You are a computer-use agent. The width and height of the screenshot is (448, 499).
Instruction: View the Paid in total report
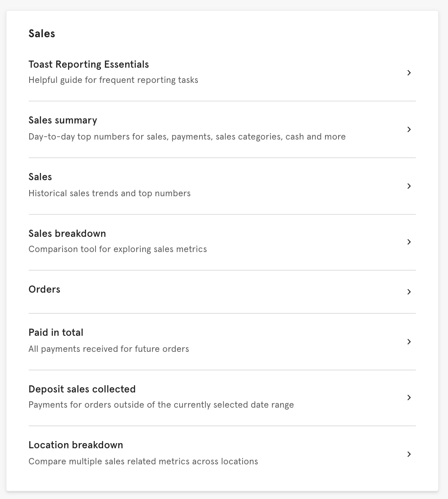tap(56, 332)
